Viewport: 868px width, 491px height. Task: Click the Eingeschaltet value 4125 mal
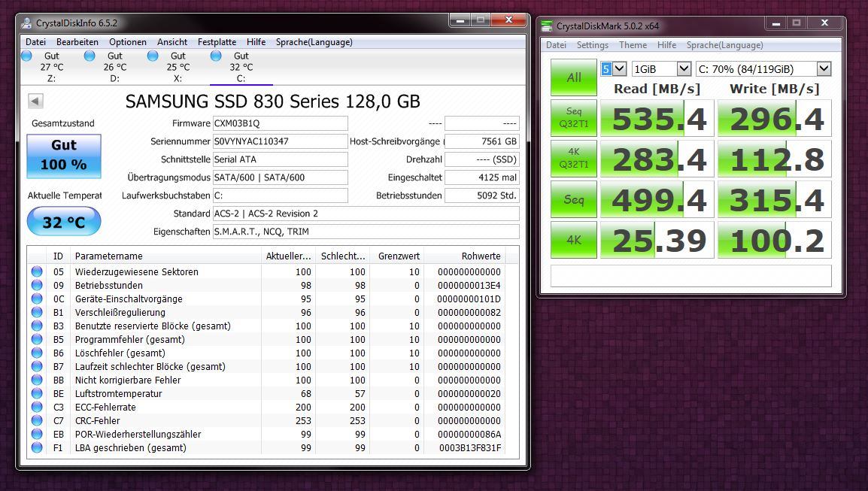482,177
